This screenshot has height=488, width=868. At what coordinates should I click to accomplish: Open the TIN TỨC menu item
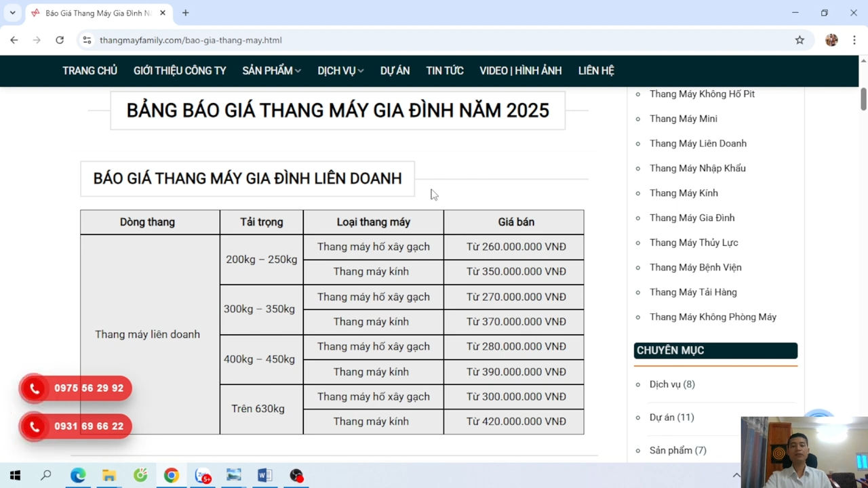(444, 70)
